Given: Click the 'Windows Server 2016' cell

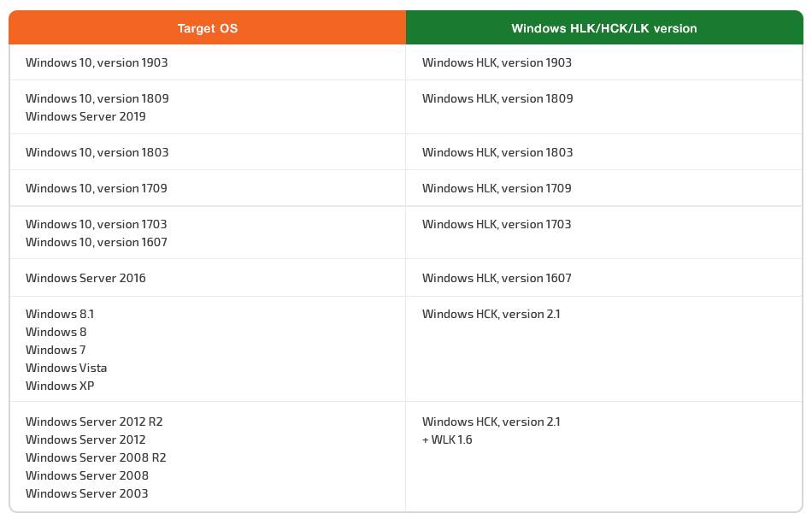Looking at the screenshot, I should [207, 278].
